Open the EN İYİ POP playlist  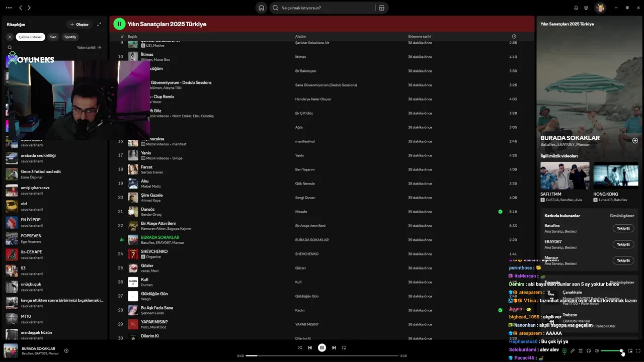54,222
